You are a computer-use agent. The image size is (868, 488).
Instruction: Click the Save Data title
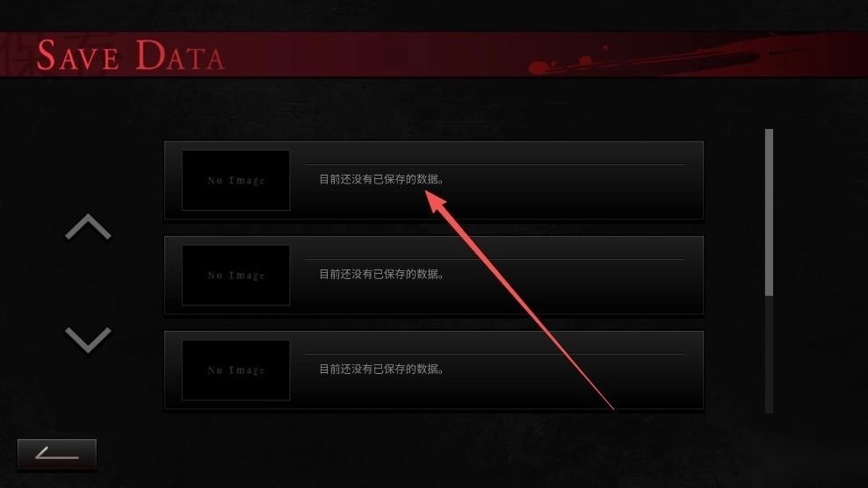tap(131, 54)
